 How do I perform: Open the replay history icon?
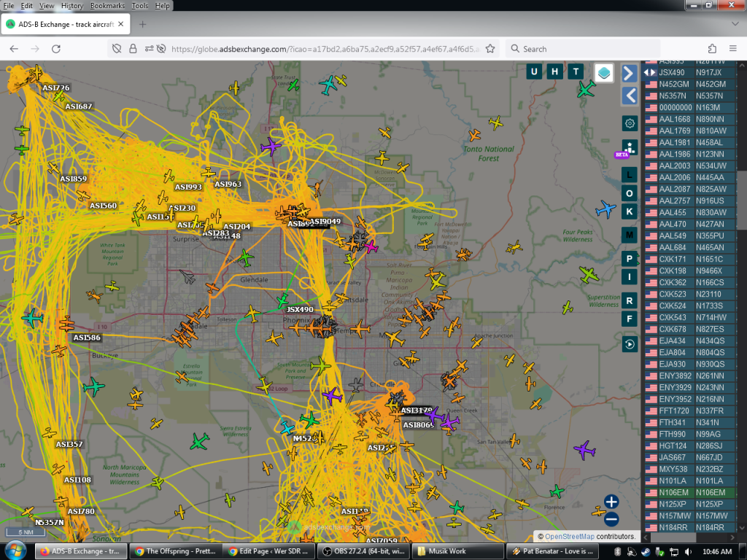(630, 344)
